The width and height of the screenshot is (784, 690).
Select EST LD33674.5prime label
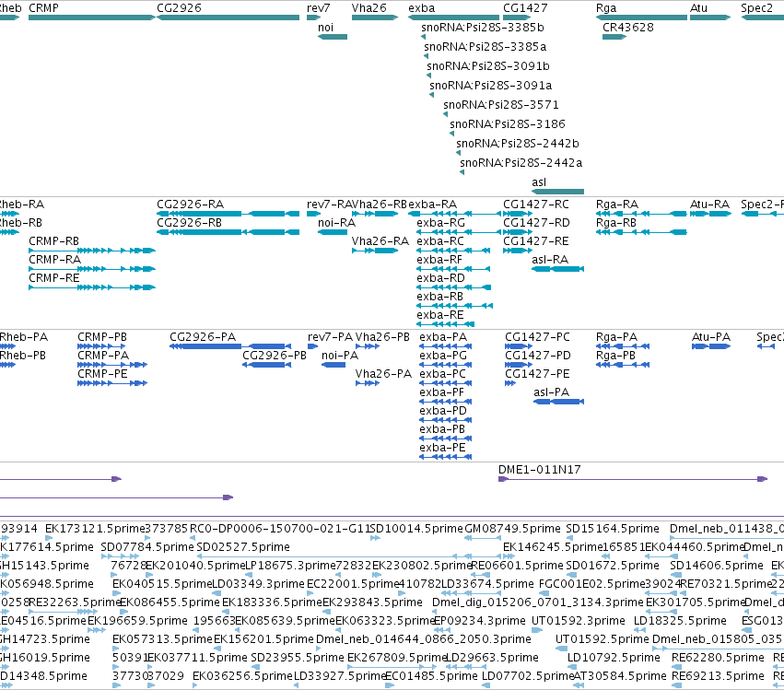pos(487,584)
